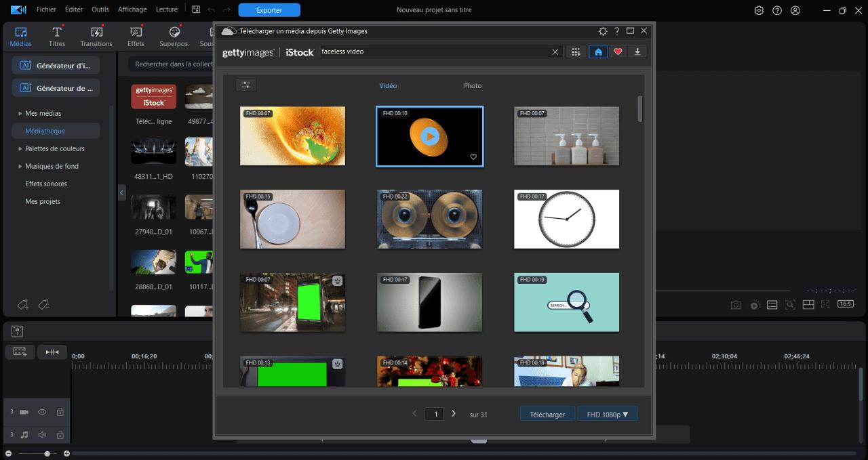This screenshot has width=868, height=460.
Task: Click the add track button in the timeline
Action: click(x=20, y=352)
